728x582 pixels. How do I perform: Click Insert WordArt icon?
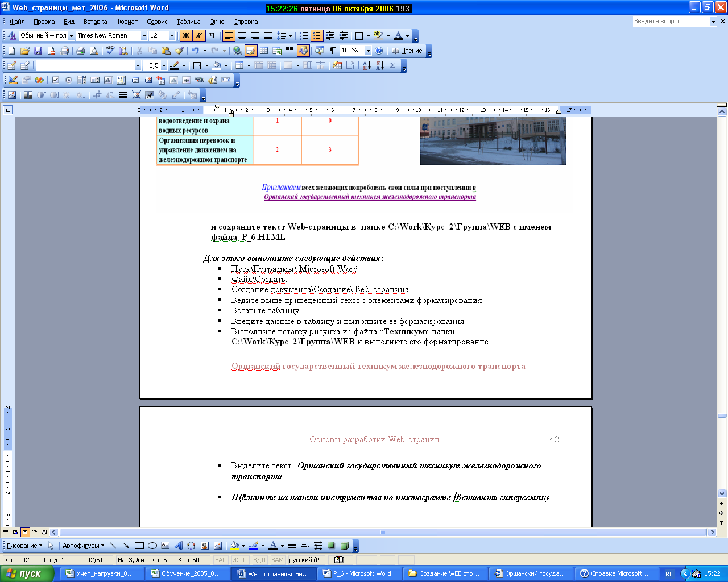coord(178,546)
